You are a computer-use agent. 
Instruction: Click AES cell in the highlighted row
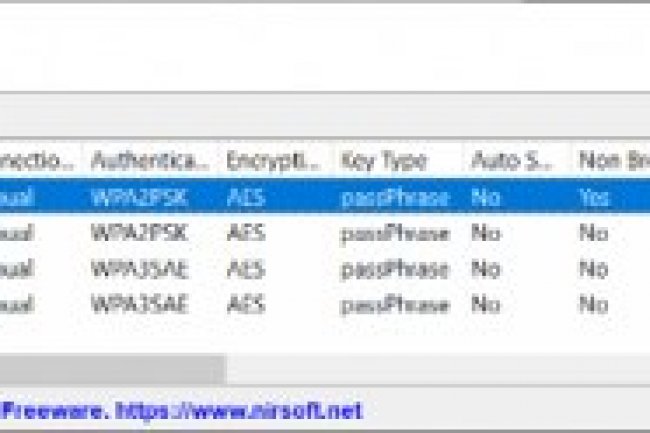click(x=246, y=198)
